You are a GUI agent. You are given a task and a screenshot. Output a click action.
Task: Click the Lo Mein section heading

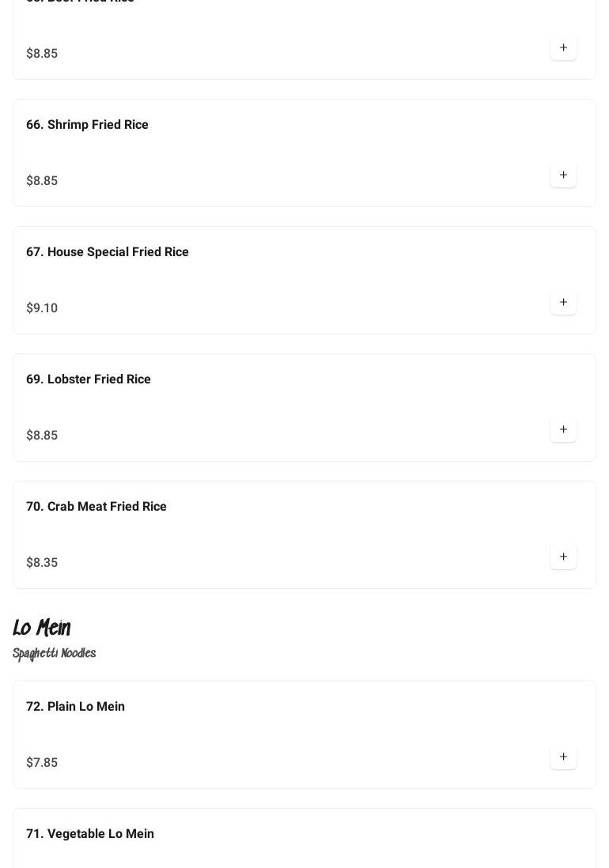[x=42, y=628]
